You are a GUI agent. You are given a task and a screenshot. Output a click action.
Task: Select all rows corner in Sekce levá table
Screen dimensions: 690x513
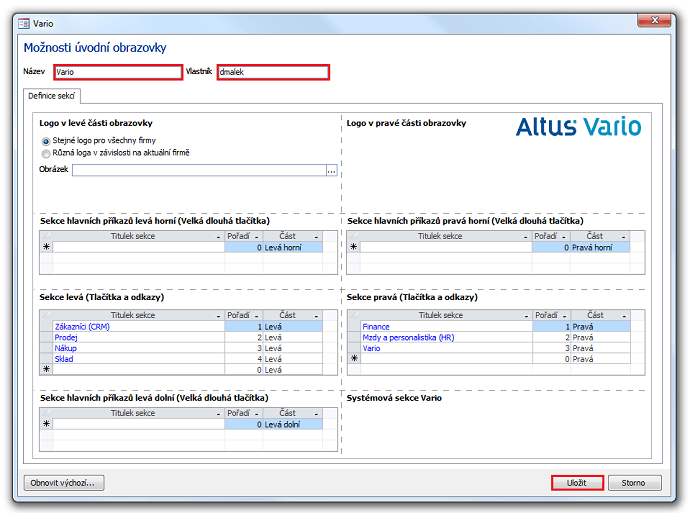tap(46, 315)
